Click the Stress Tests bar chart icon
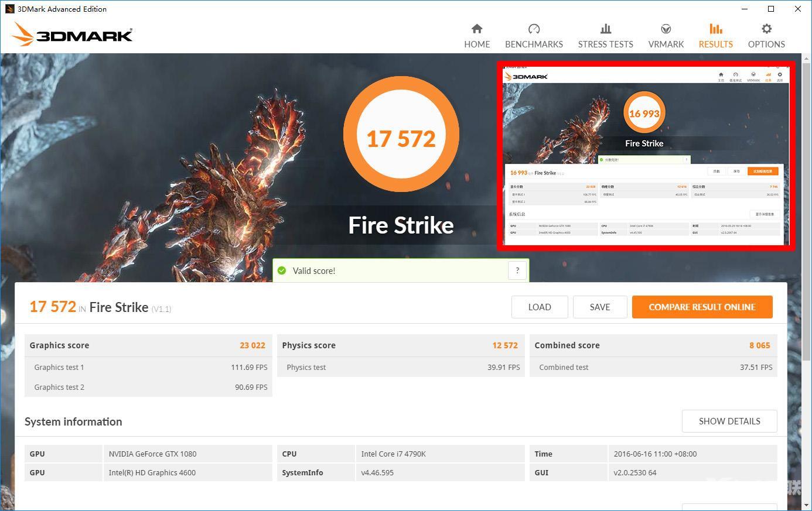Screen dimensions: 812x511 coord(606,29)
